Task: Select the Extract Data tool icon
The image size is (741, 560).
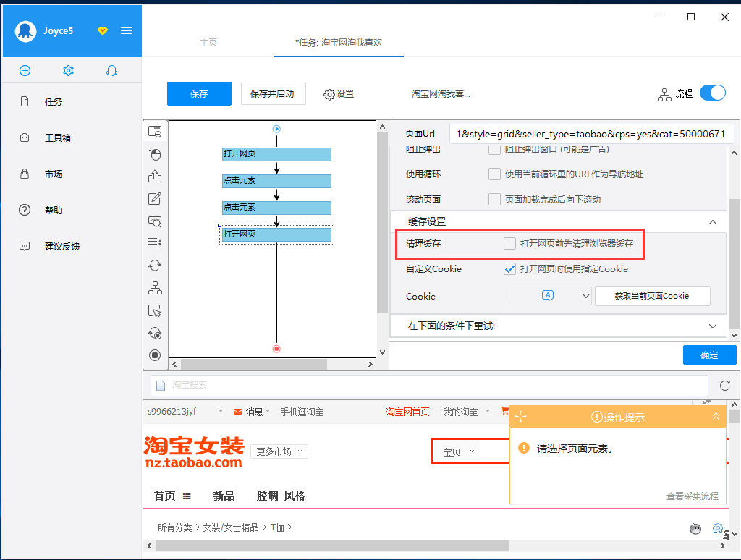Action: (x=155, y=177)
